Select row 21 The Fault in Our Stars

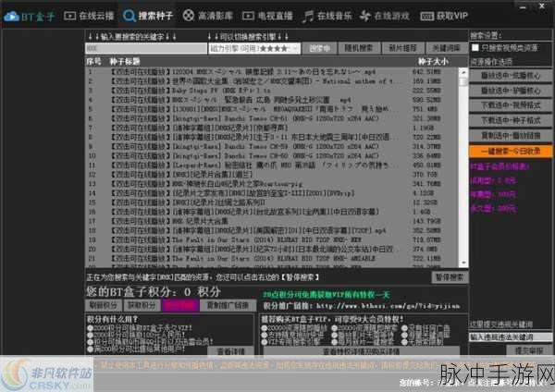pos(272,259)
